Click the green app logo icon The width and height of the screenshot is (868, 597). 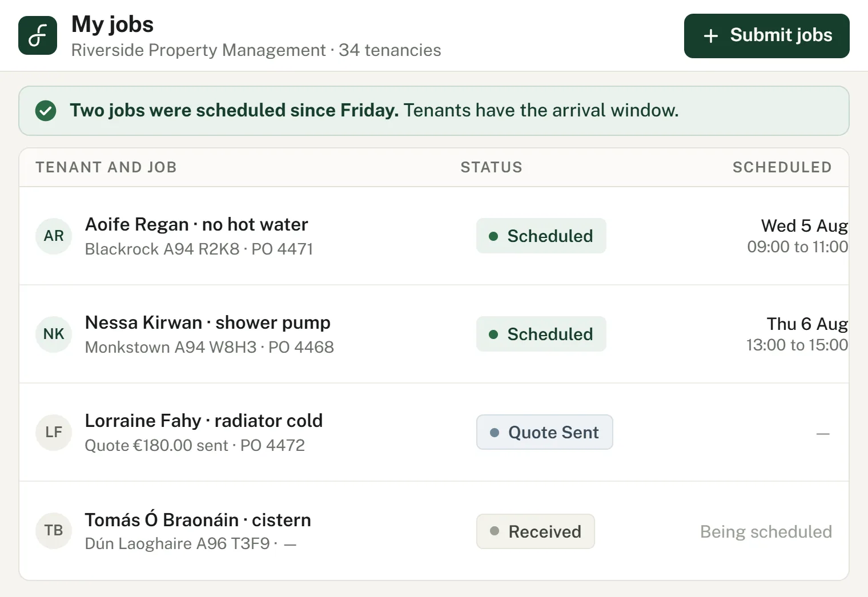point(38,35)
